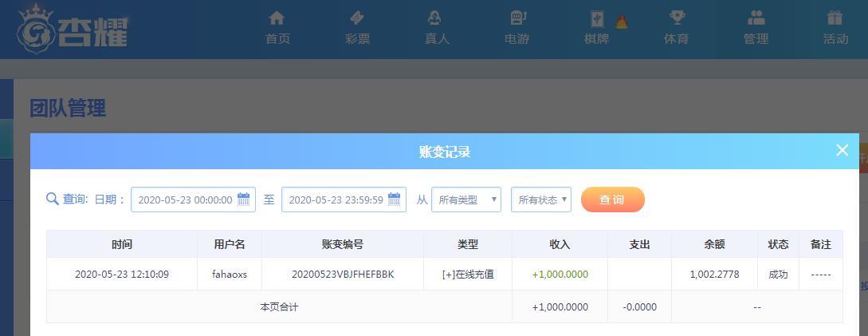Screen dimensions: 868x336
Task: Click the orange 查询 button
Action: (x=613, y=200)
